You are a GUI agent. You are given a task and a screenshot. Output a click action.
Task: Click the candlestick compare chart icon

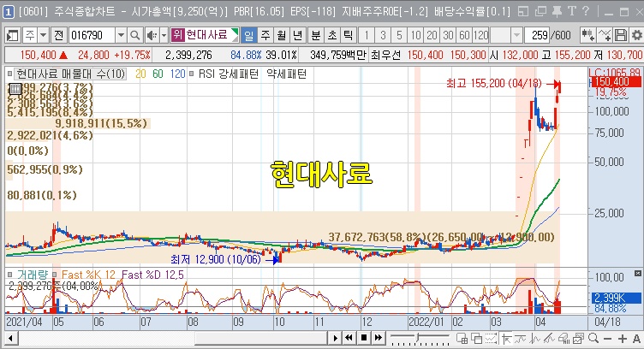pyautogui.click(x=587, y=35)
